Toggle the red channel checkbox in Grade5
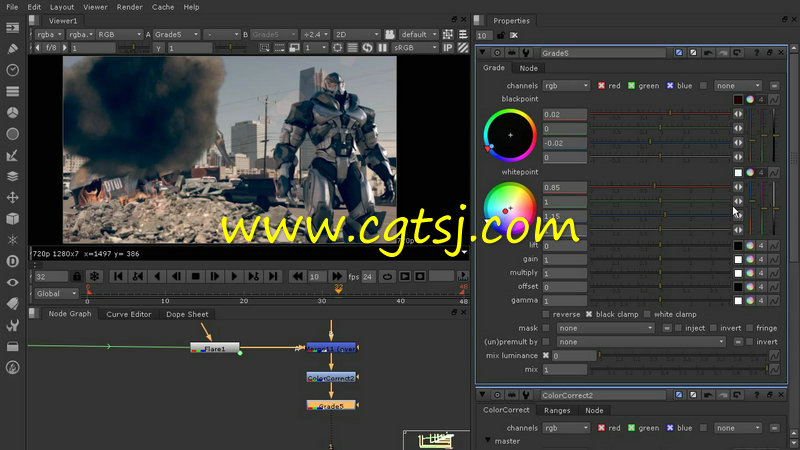 [601, 86]
